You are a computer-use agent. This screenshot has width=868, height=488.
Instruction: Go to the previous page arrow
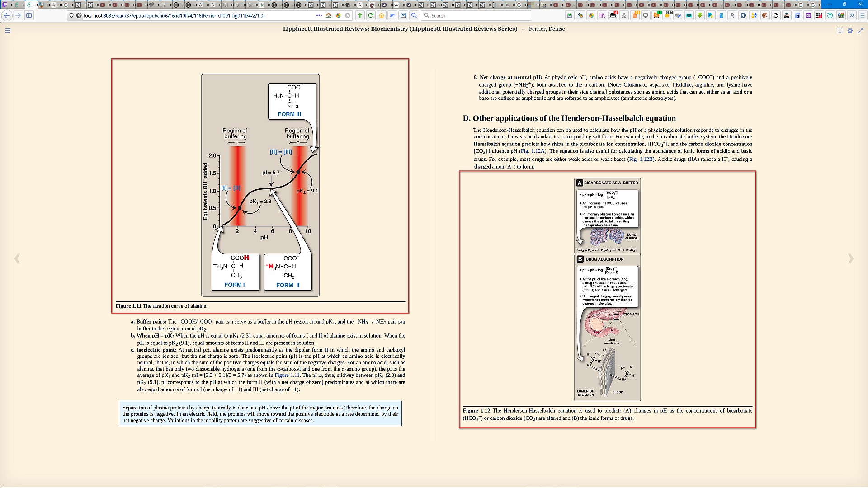coord(17,258)
